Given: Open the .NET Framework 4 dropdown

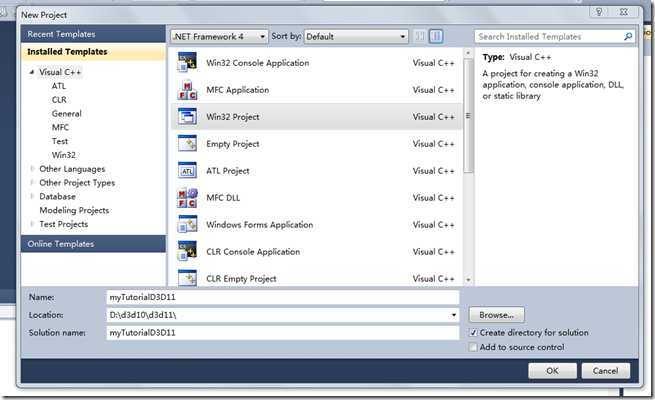Looking at the screenshot, I should click(219, 36).
